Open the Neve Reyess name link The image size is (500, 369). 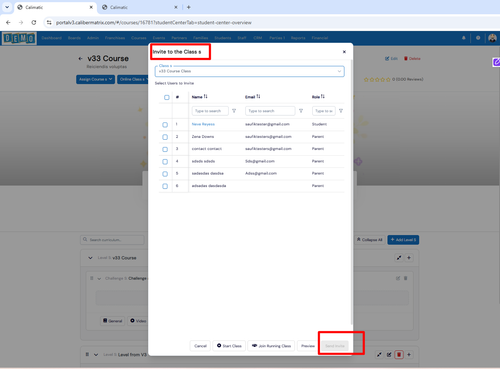point(203,124)
